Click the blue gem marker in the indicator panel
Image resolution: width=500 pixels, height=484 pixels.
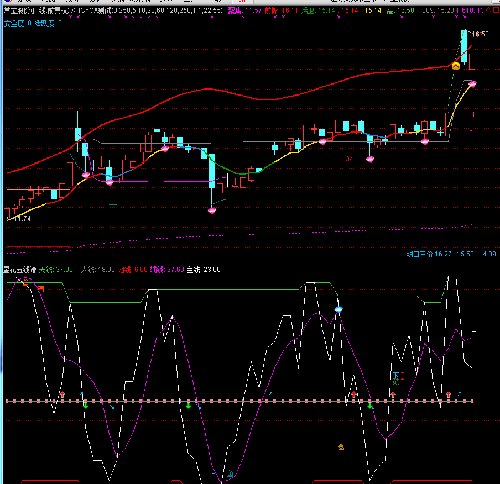[338, 310]
